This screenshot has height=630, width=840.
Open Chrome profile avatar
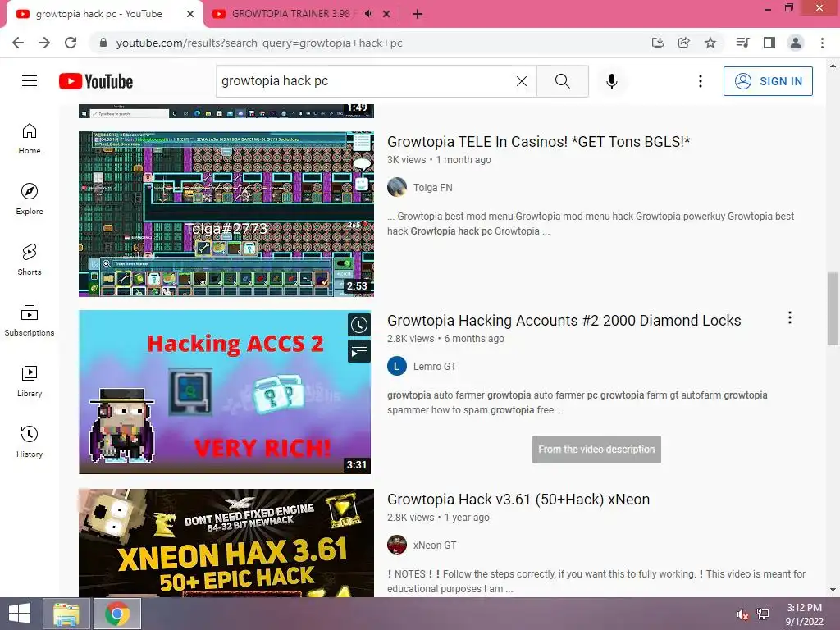796,43
